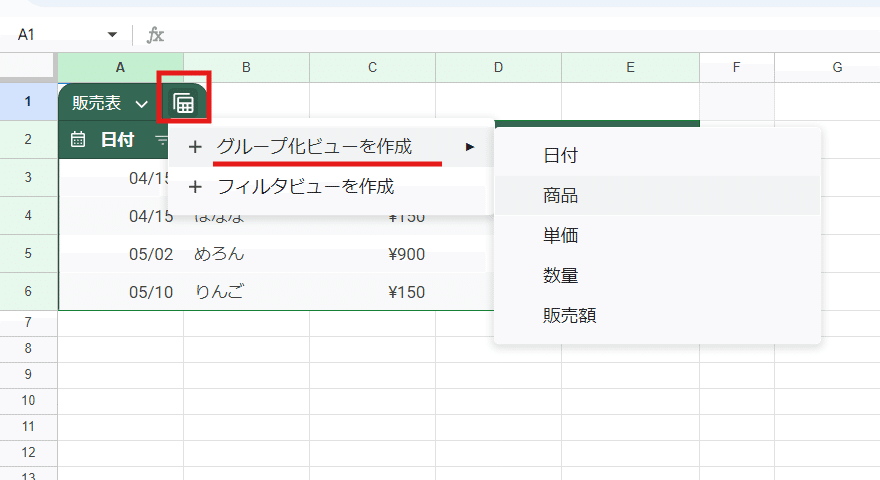Image resolution: width=880 pixels, height=480 pixels.
Task: Click the fx formula icon
Action: coord(155,35)
